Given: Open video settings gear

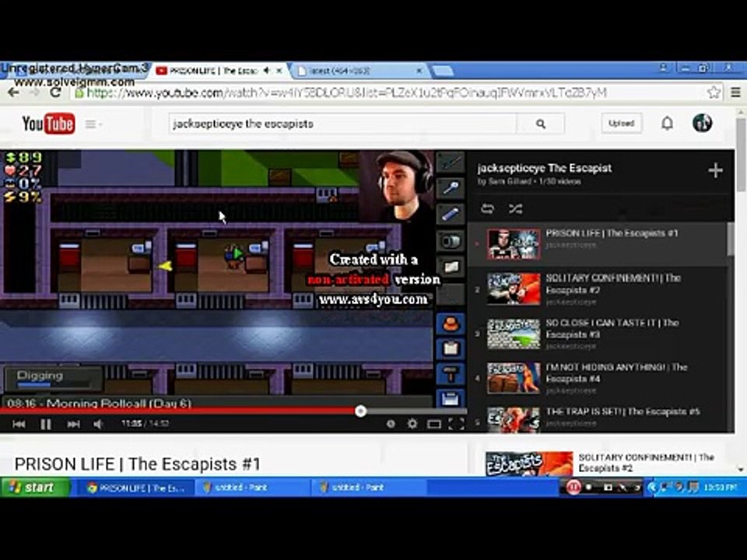Looking at the screenshot, I should [412, 423].
